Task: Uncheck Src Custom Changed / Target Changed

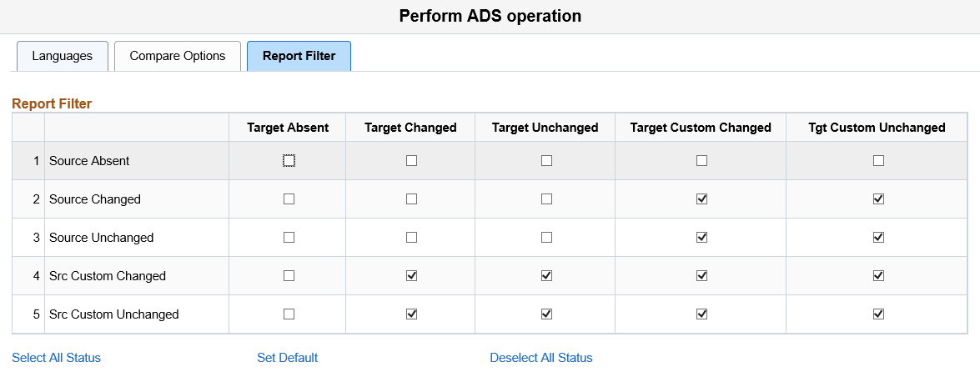Action: 411,276
